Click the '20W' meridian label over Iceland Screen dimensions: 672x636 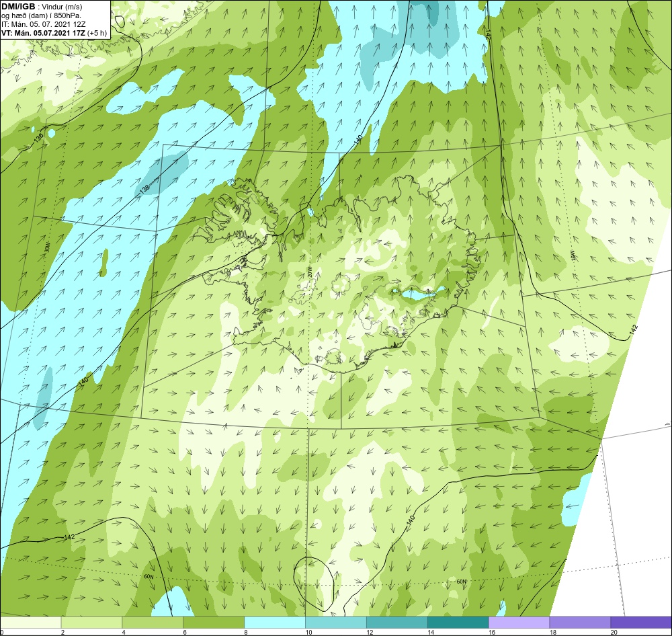tap(309, 273)
